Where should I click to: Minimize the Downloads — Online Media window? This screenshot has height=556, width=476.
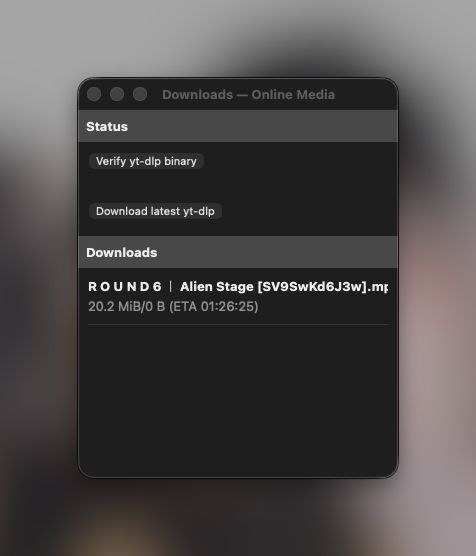click(x=117, y=94)
